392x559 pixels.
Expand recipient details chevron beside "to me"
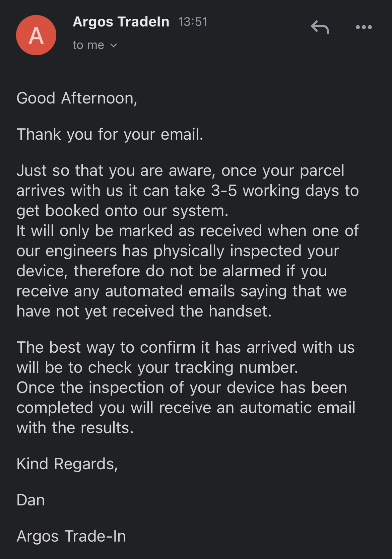(x=114, y=45)
